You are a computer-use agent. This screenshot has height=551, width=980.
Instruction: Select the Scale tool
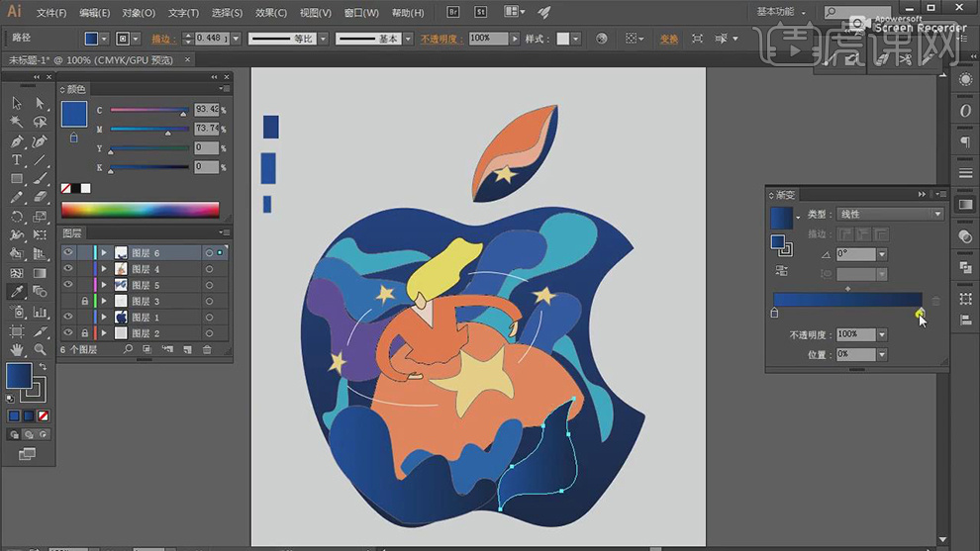[x=40, y=217]
